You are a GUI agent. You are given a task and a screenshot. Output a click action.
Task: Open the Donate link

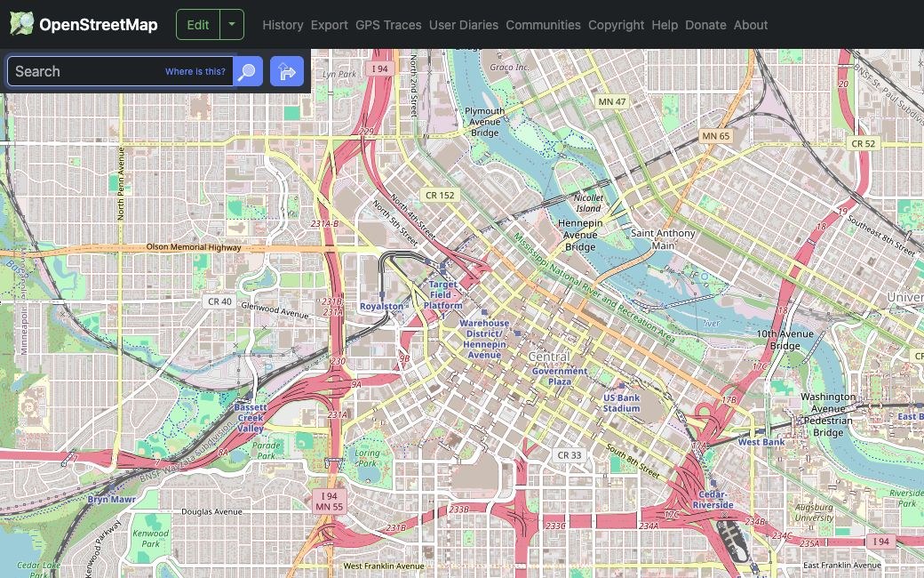(705, 25)
